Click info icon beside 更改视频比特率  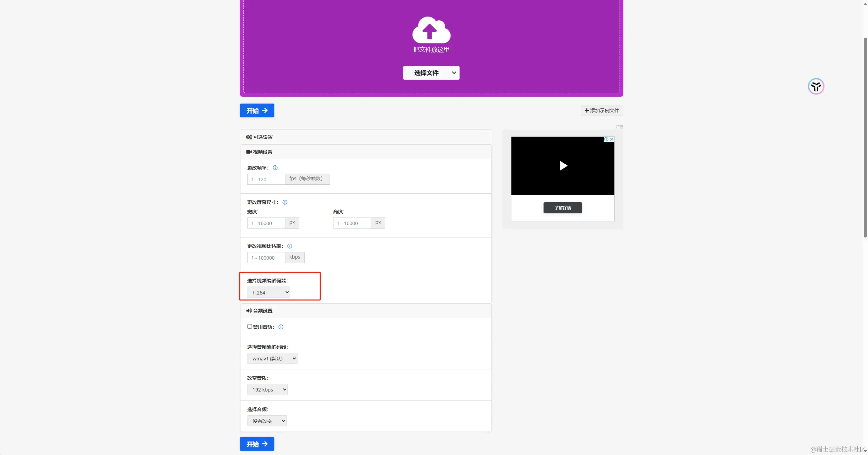[x=290, y=246]
